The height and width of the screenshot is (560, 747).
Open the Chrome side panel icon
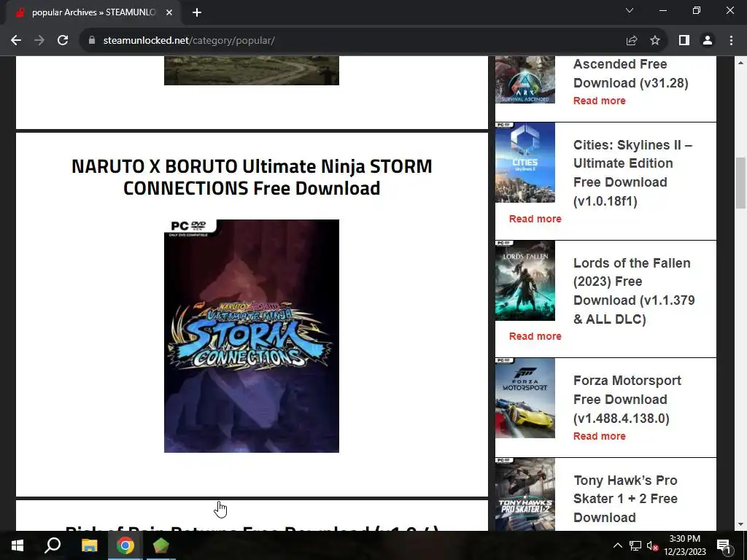684,41
